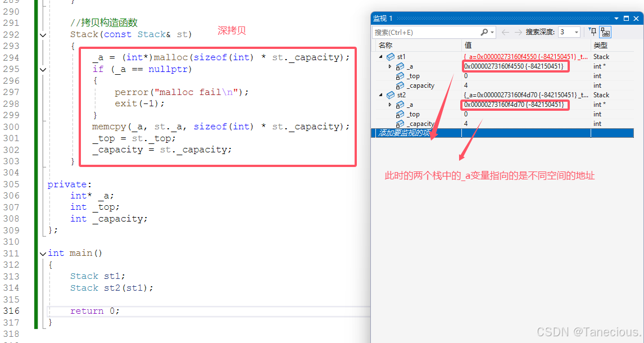Click the memcpy call on line 300

221,127
